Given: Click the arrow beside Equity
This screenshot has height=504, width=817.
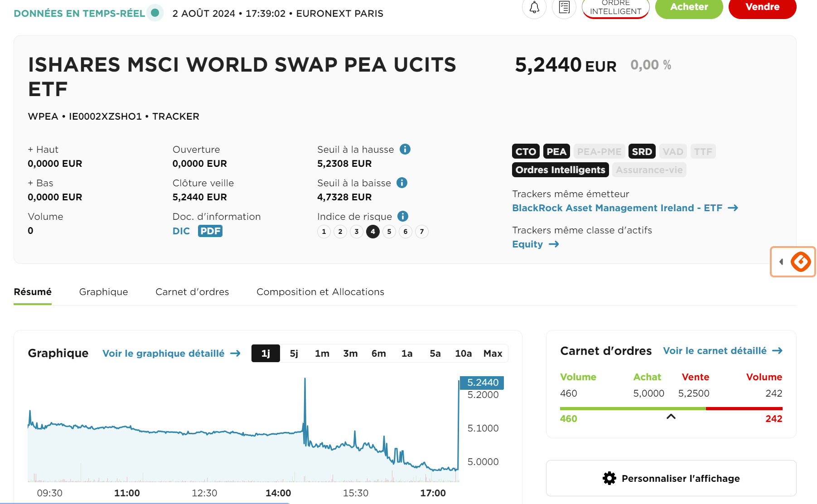Looking at the screenshot, I should click(554, 244).
